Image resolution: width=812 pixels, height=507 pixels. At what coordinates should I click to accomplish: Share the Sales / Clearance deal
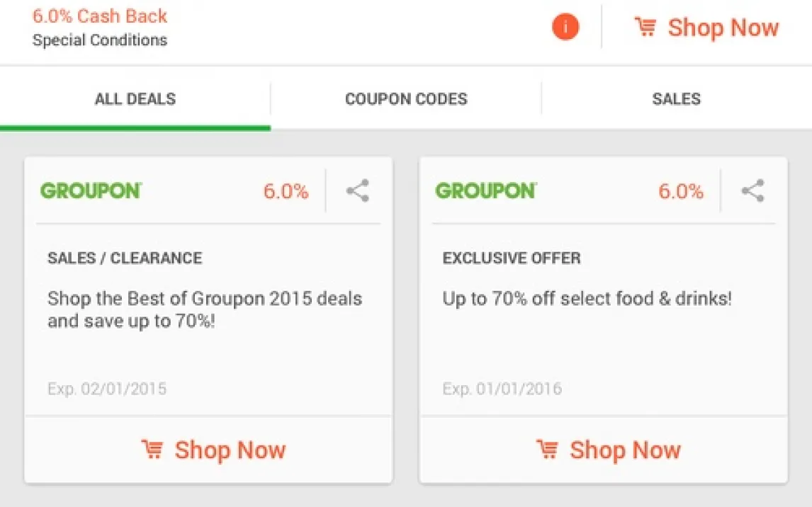[357, 191]
